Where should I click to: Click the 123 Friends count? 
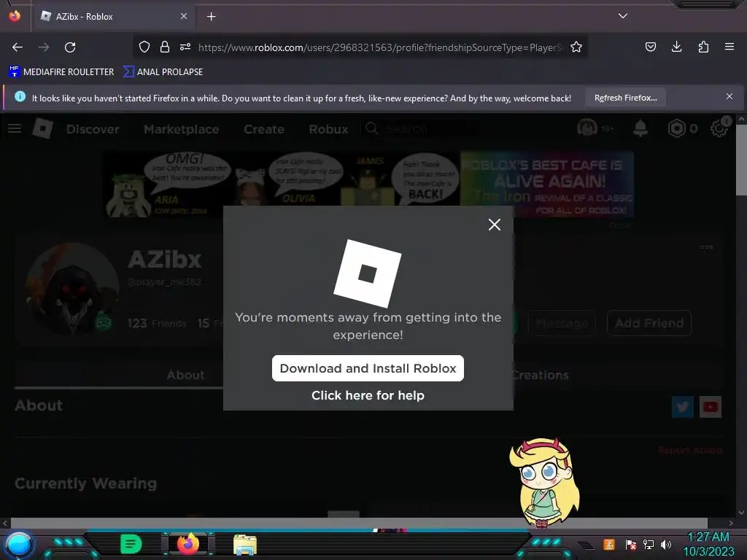(x=157, y=323)
